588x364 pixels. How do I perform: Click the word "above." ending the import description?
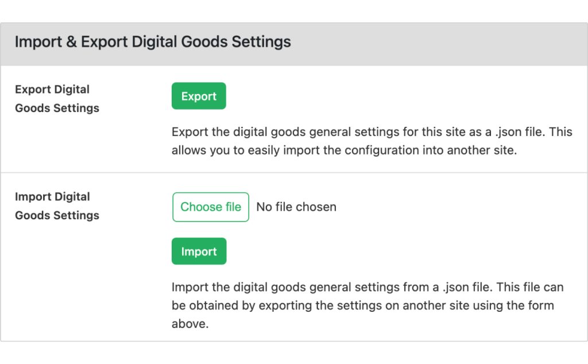coord(190,323)
